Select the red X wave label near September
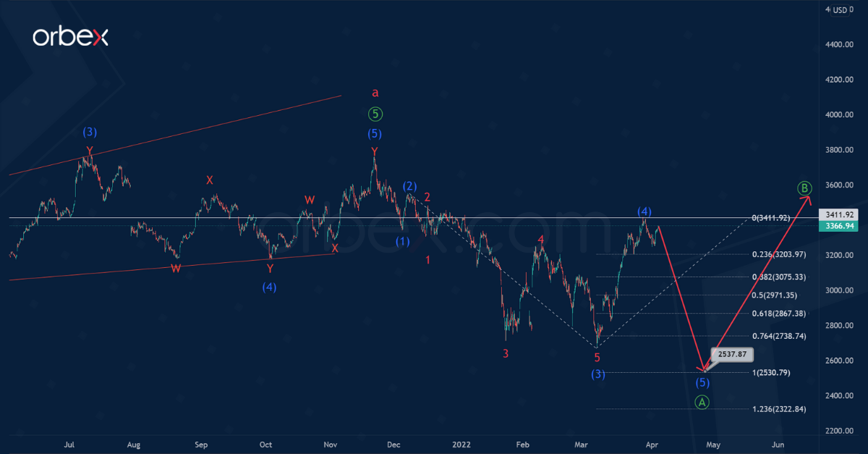The width and height of the screenshot is (868, 454). click(210, 180)
